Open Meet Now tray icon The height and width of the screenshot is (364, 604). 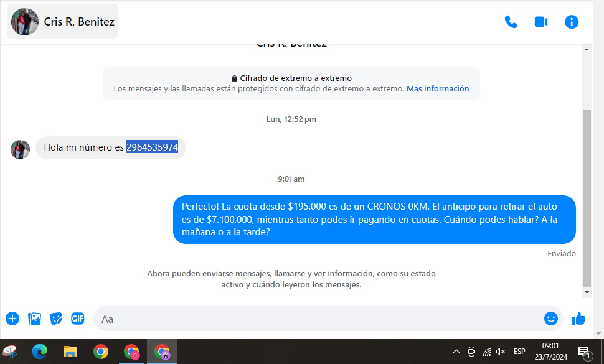471,352
